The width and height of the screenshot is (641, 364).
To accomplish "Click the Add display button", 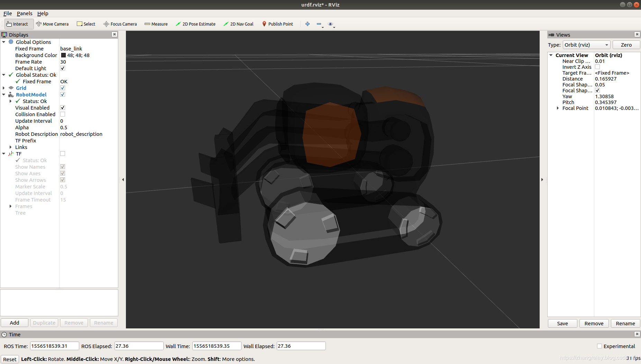I will (x=15, y=323).
